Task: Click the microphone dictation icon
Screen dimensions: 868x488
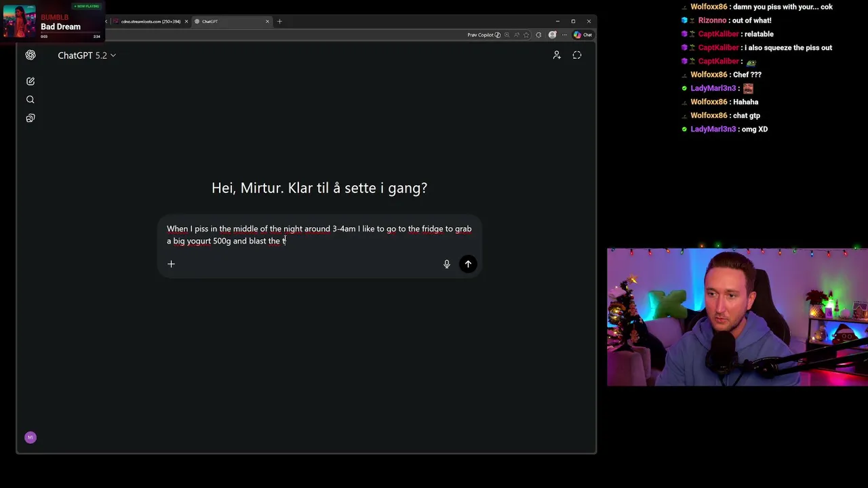Action: [447, 264]
